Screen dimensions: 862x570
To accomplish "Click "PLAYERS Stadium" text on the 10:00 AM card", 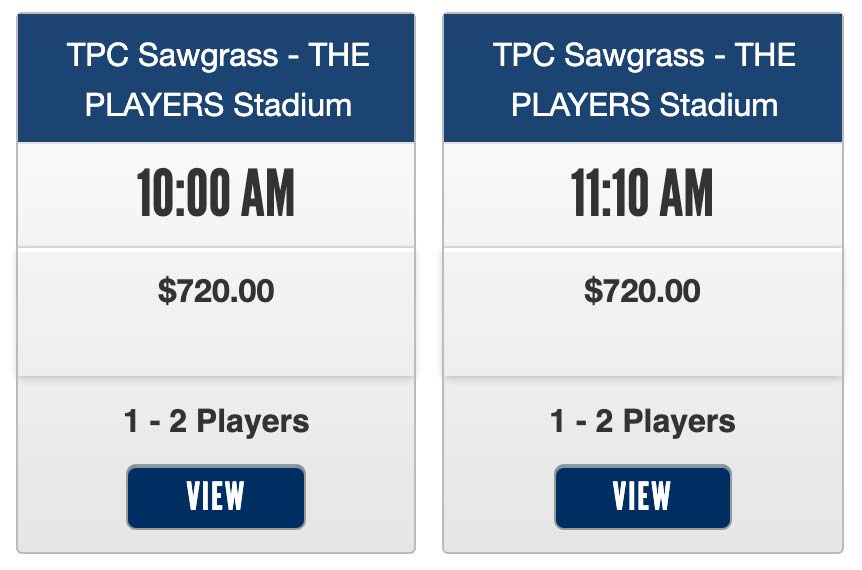I will tap(218, 104).
